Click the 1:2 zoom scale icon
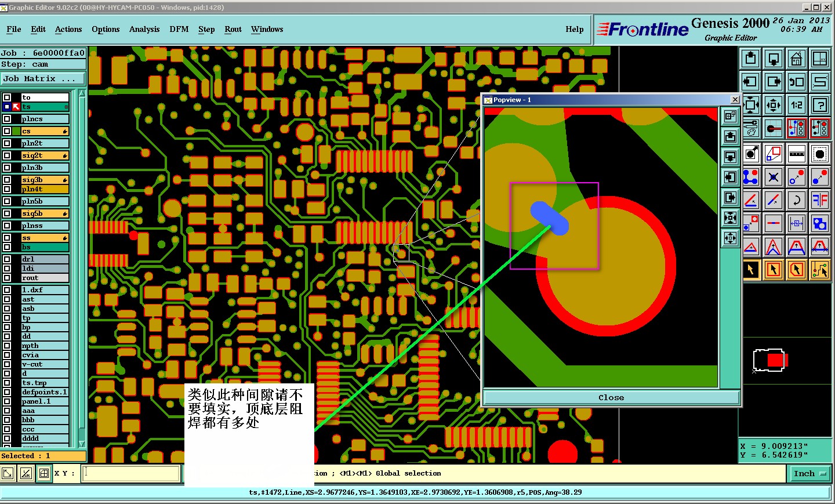 [797, 105]
